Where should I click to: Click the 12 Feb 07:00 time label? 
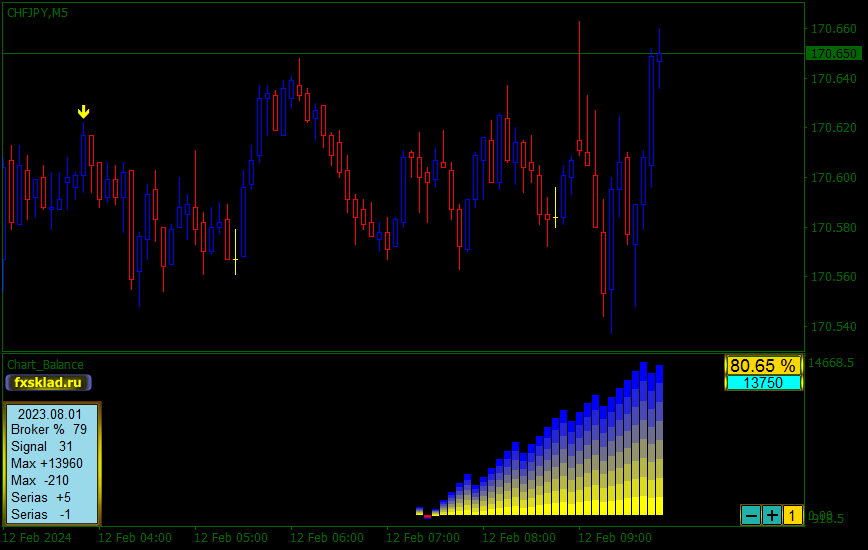tap(423, 538)
